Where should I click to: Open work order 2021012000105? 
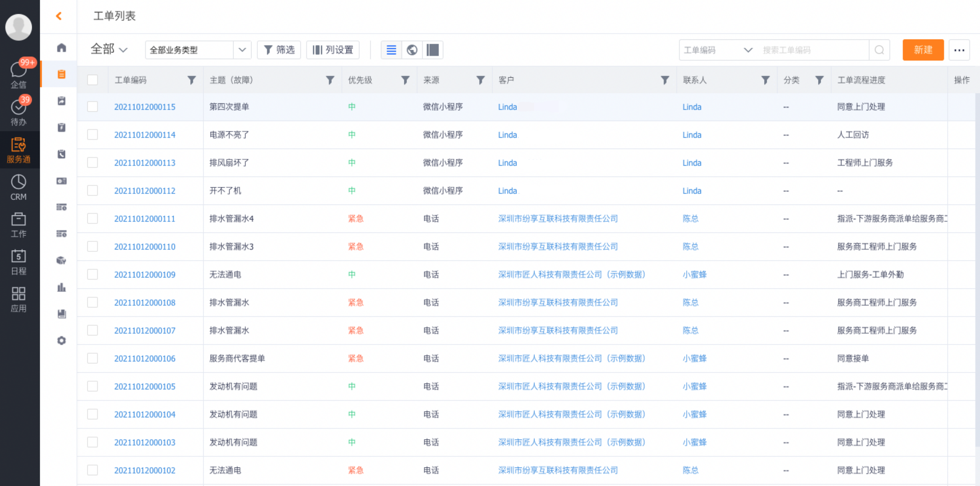[x=145, y=386]
